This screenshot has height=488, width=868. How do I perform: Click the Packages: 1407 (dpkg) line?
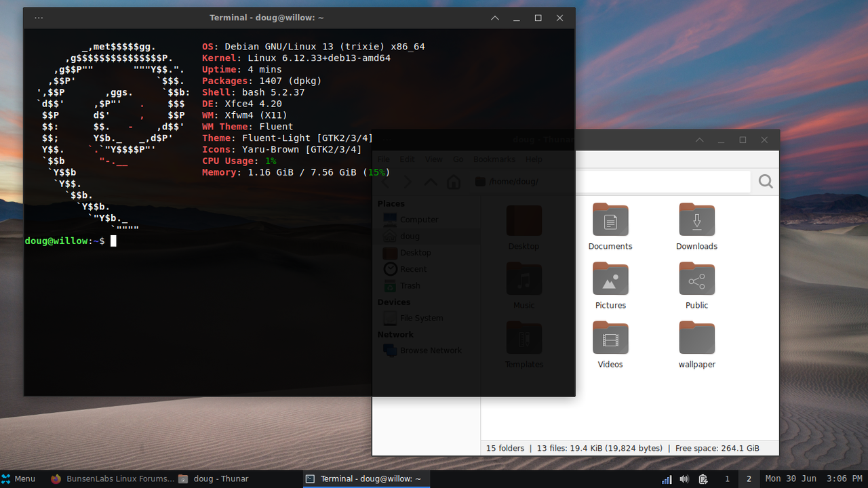(x=262, y=81)
